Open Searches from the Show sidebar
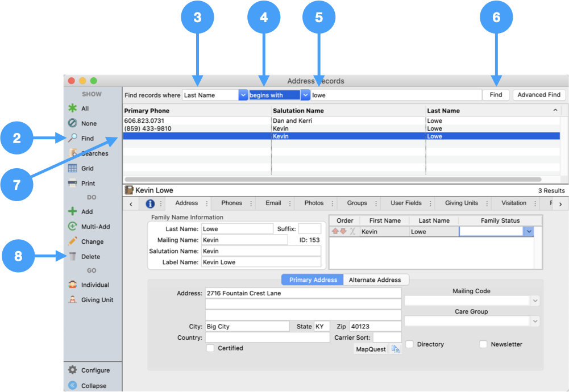The image size is (569, 392). click(x=92, y=153)
